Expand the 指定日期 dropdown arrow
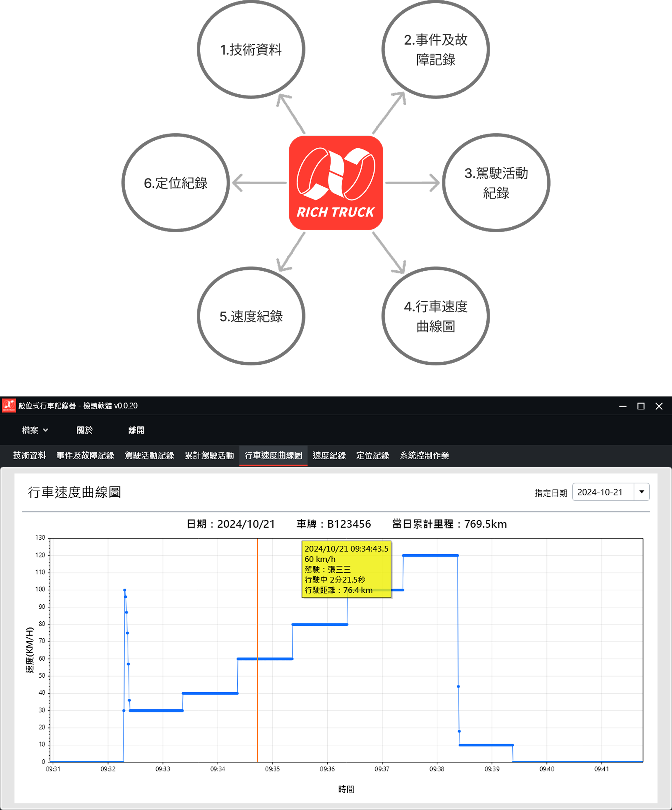 [642, 492]
